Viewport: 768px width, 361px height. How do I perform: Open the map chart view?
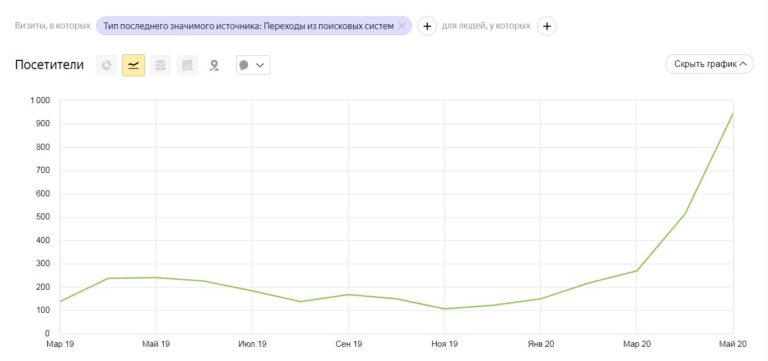214,65
